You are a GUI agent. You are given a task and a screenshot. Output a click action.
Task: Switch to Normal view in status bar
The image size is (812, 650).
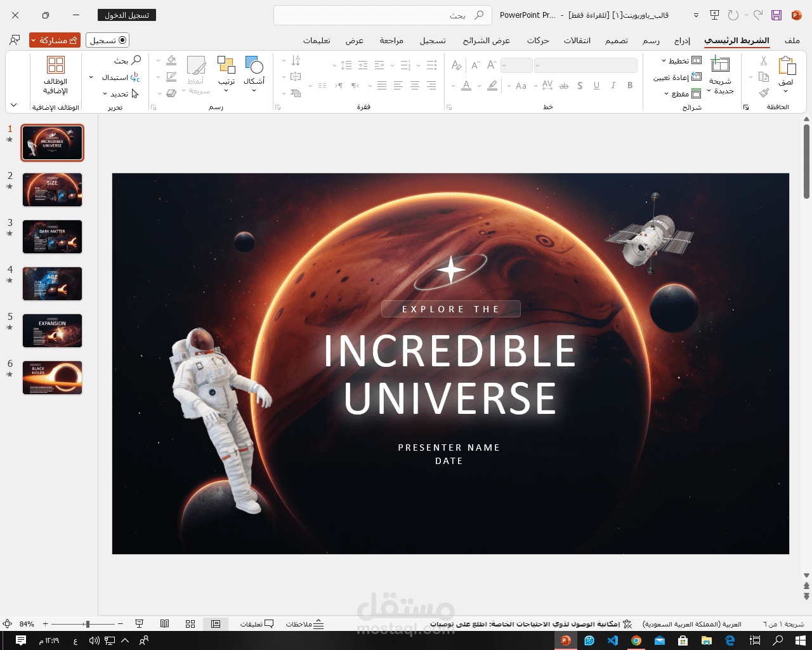(x=216, y=624)
